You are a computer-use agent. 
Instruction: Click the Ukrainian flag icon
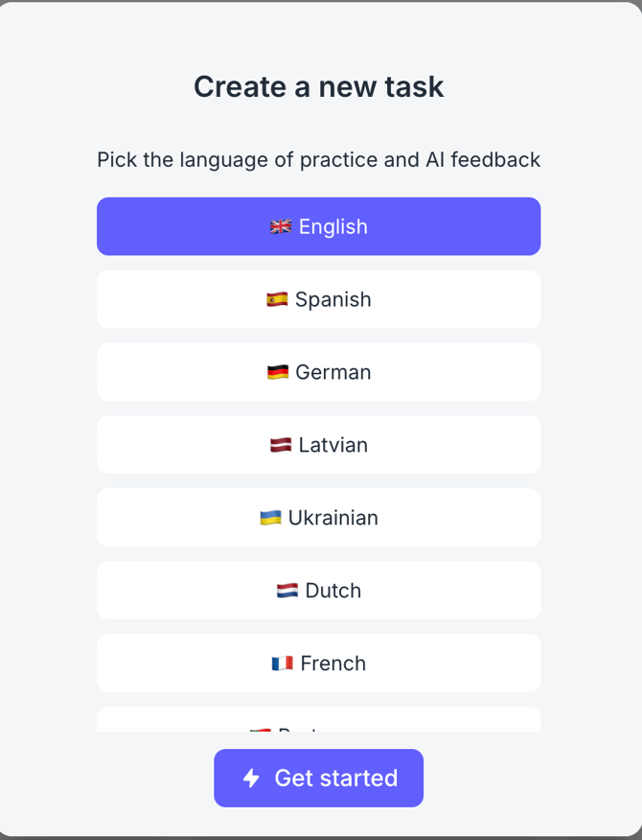(270, 518)
